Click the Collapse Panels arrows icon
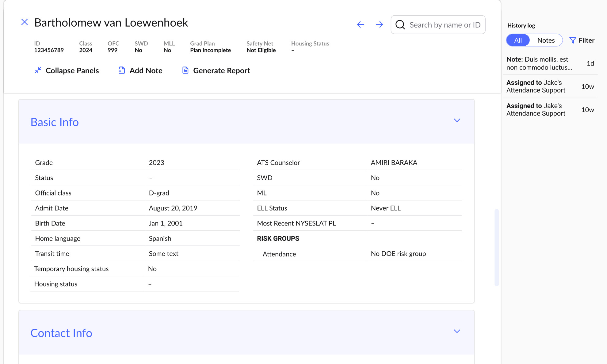The width and height of the screenshot is (607, 364). click(x=38, y=70)
